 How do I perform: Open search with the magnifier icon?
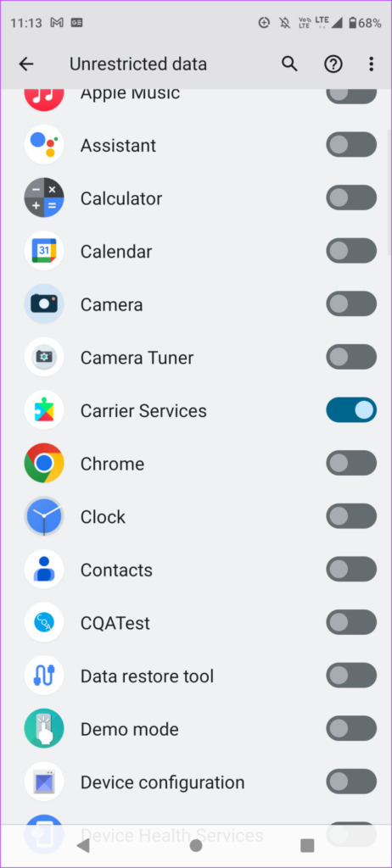click(289, 64)
